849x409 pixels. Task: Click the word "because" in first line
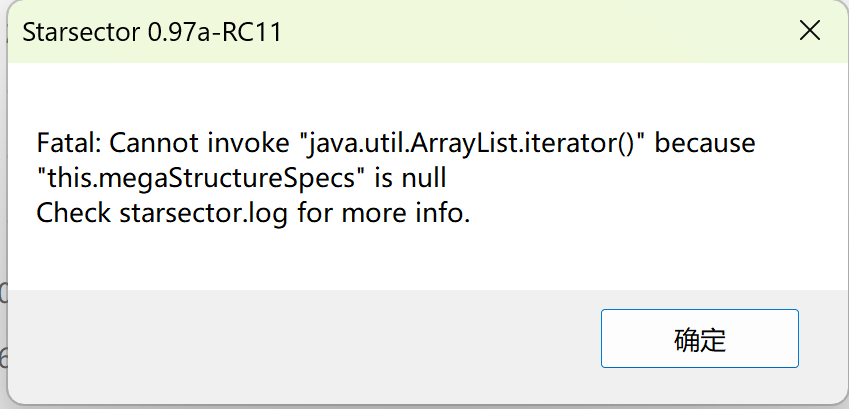[x=705, y=144]
